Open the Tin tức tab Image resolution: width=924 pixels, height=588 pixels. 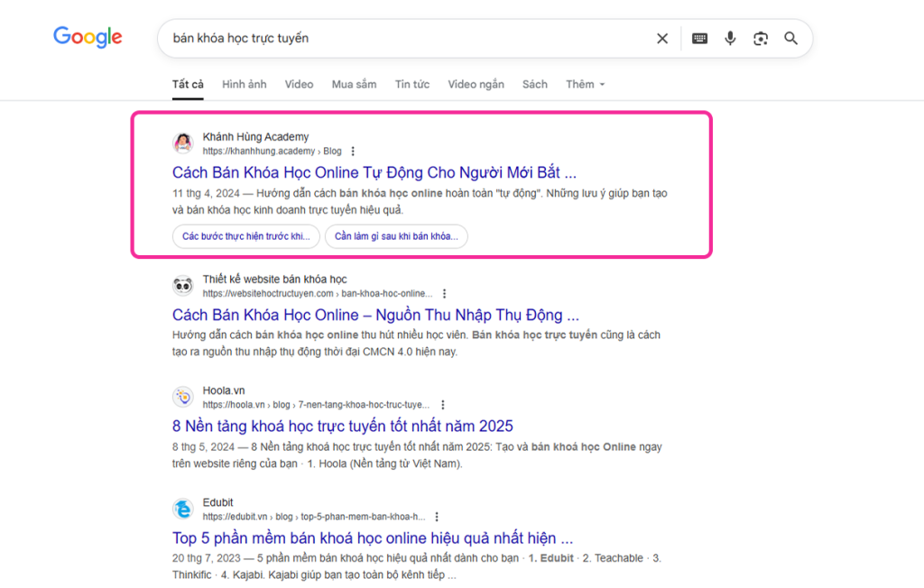(411, 84)
